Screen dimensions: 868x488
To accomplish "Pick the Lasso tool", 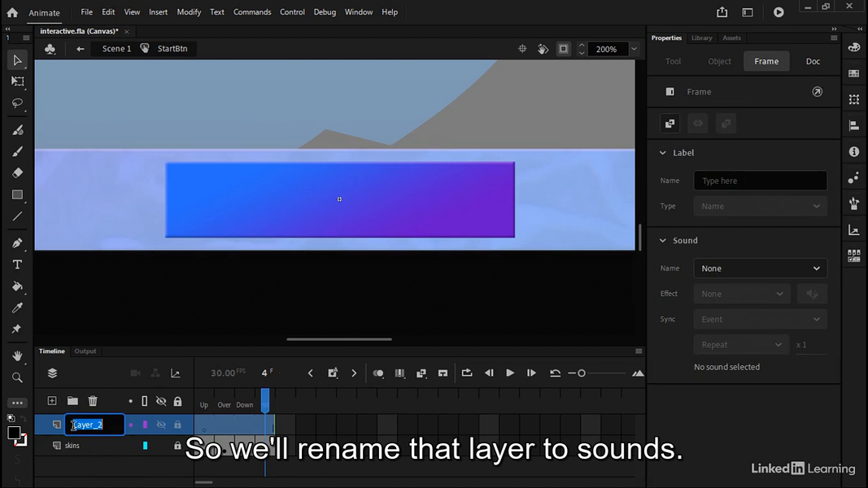I will click(17, 103).
